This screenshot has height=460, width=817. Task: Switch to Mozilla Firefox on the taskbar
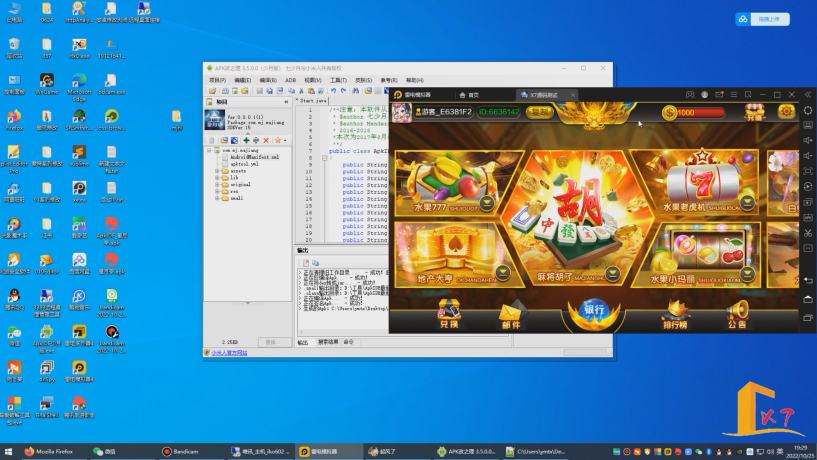click(x=49, y=452)
